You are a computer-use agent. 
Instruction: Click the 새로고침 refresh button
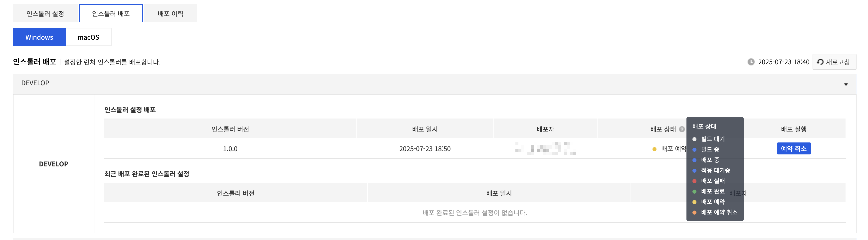(x=834, y=62)
